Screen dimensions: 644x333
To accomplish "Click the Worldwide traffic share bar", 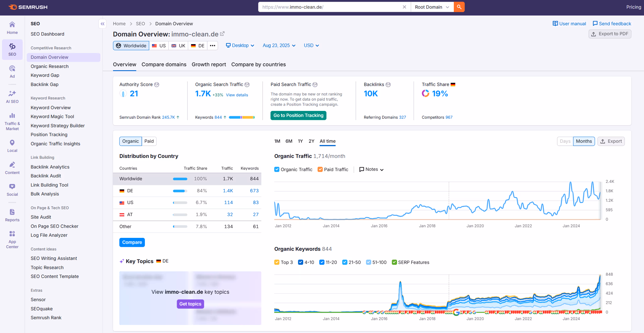I will tap(180, 179).
